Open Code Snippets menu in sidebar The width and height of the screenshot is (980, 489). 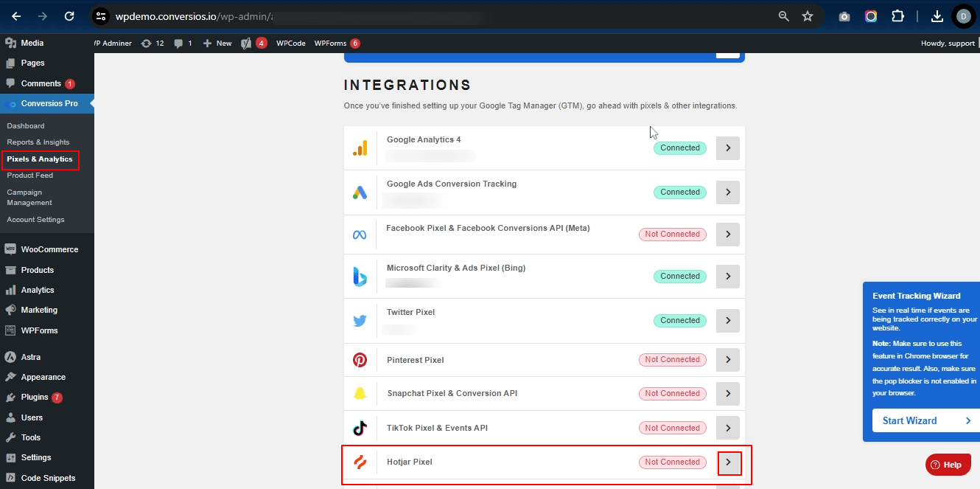47,478
